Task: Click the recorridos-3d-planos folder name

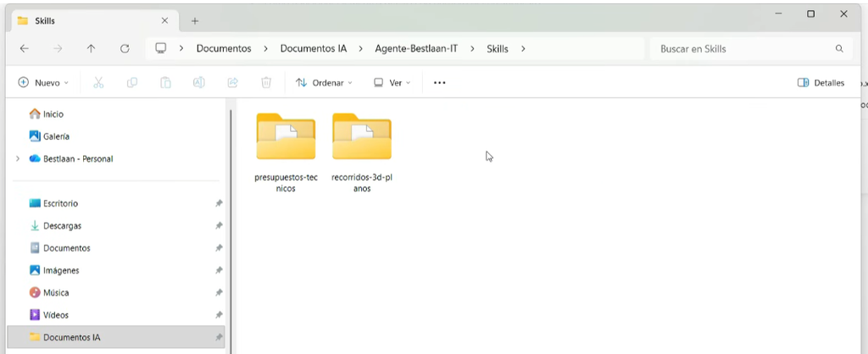Action: point(361,183)
